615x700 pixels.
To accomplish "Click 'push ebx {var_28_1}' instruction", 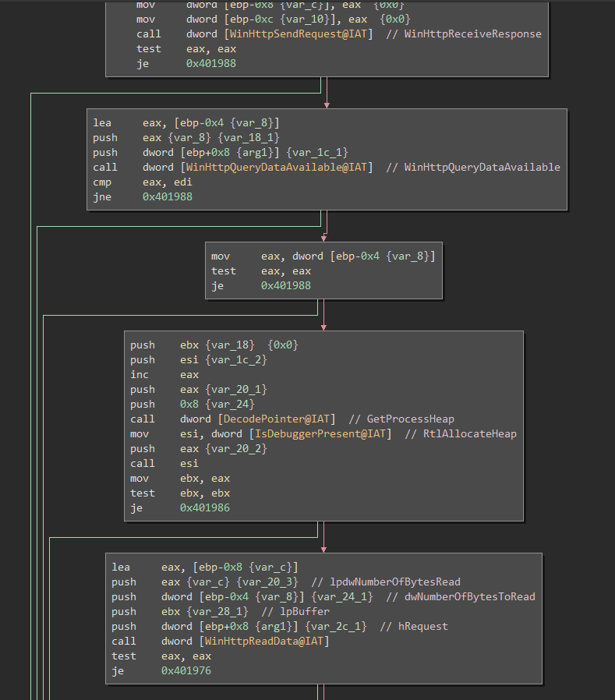I will click(x=180, y=612).
